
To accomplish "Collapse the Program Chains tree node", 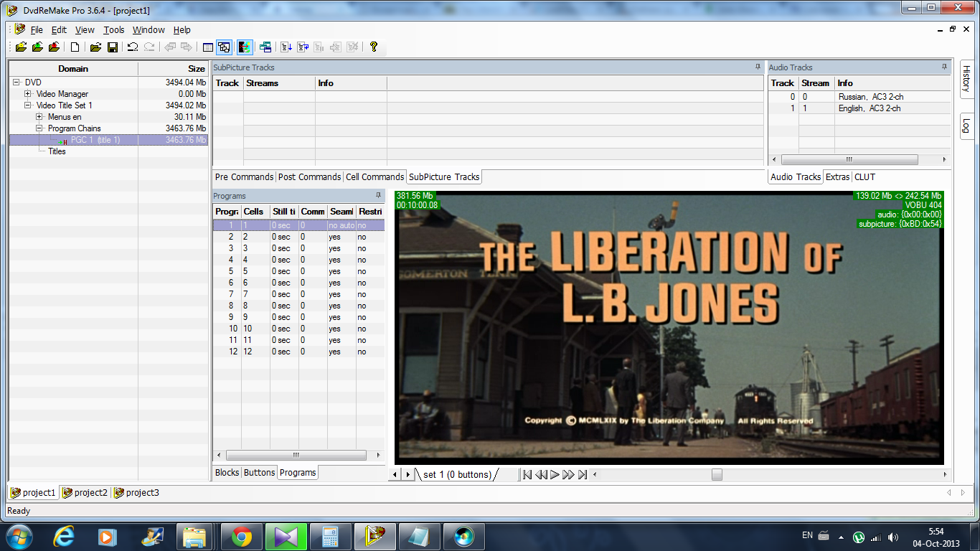I will tap(39, 128).
